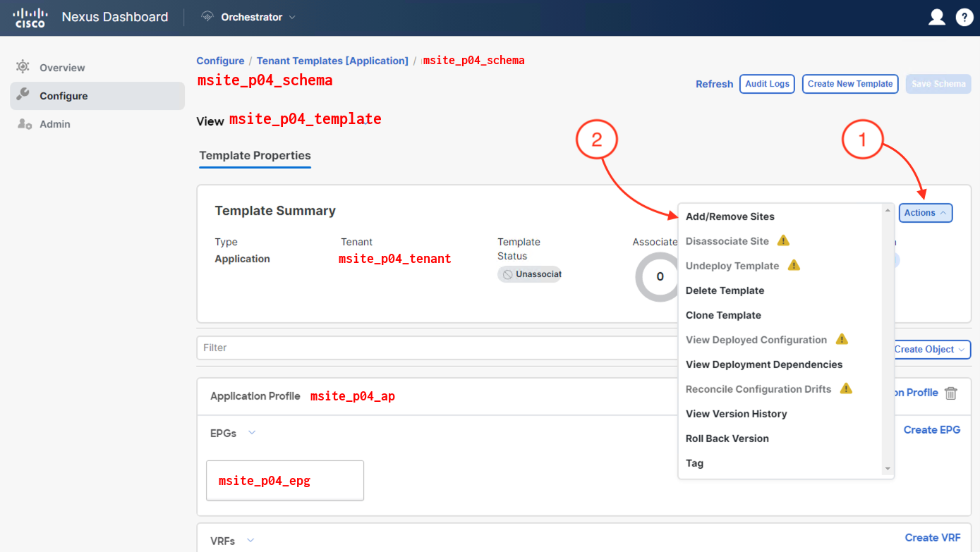Click warning icon beside Reconcile Configuration Drifts
Viewport: 980px width, 552px height.
point(847,388)
